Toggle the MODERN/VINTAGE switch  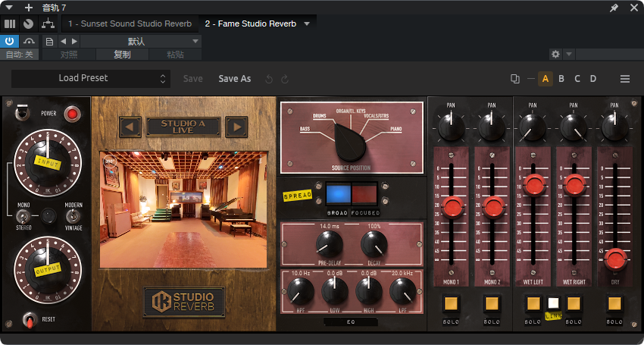point(73,216)
